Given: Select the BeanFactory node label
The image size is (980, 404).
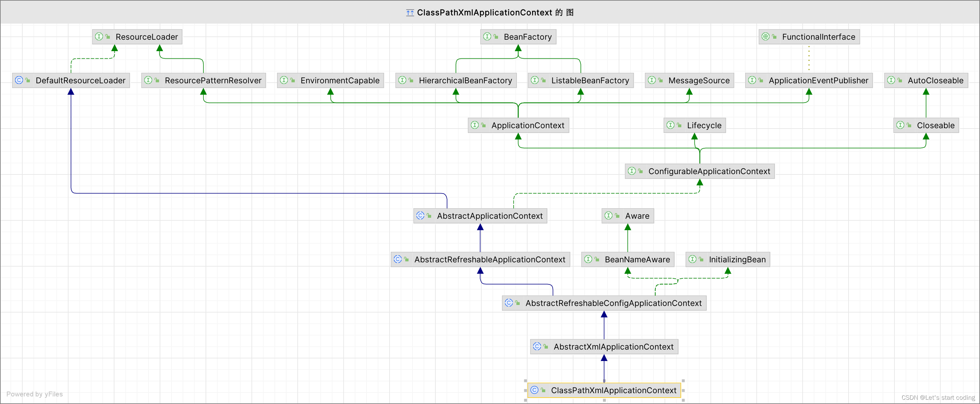Looking at the screenshot, I should pyautogui.click(x=528, y=37).
